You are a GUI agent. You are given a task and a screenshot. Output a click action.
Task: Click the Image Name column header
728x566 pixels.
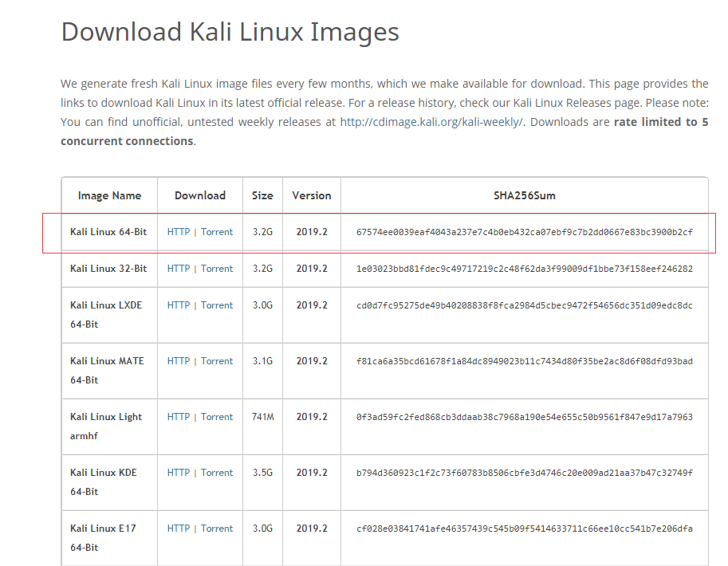(x=109, y=195)
